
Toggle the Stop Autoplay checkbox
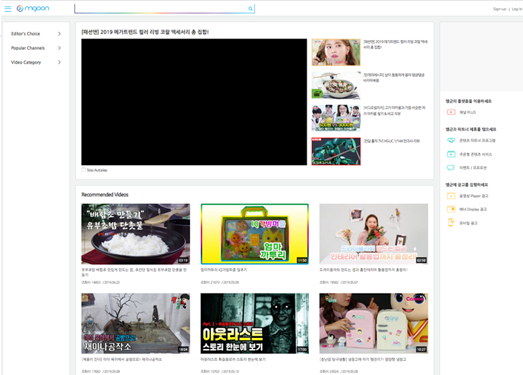pyautogui.click(x=83, y=170)
